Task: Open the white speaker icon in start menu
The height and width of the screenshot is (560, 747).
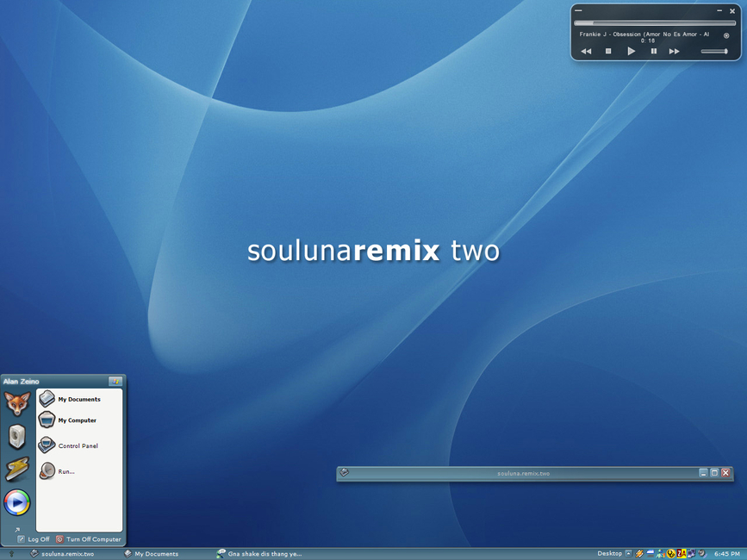Action: pos(17,436)
